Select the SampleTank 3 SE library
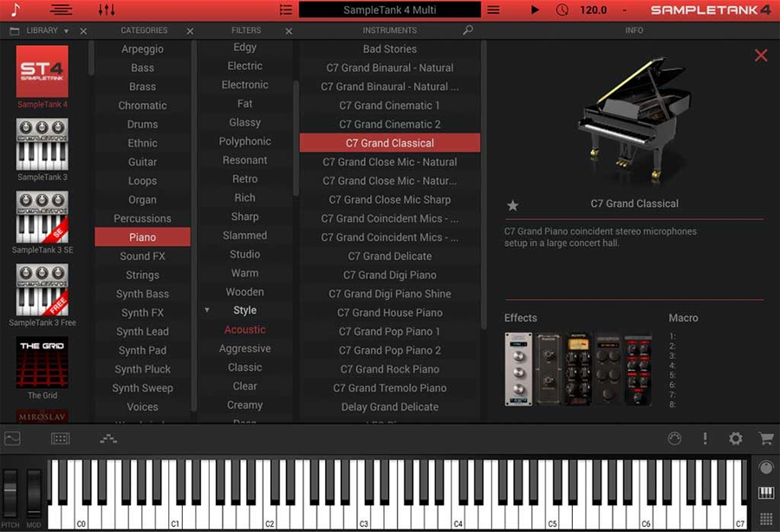 pos(42,217)
